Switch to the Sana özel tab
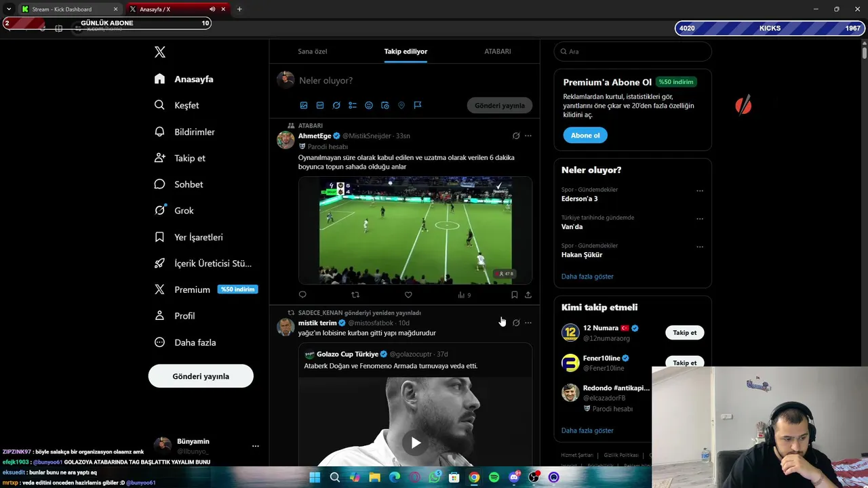The height and width of the screenshot is (488, 868). 313,52
